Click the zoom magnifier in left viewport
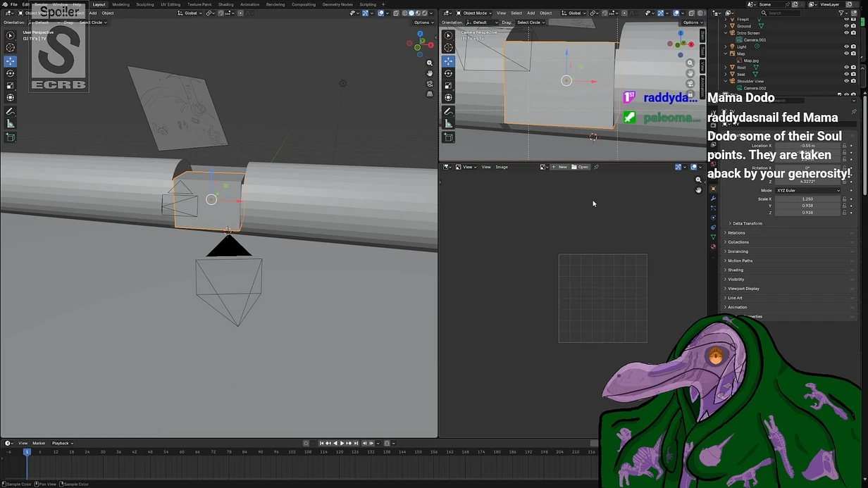868x488 pixels. tap(430, 63)
